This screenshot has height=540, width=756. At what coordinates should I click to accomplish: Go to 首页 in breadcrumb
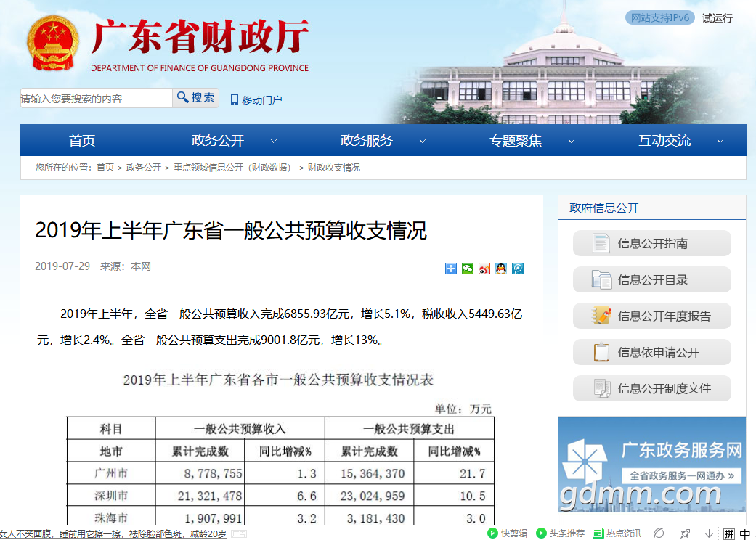105,167
